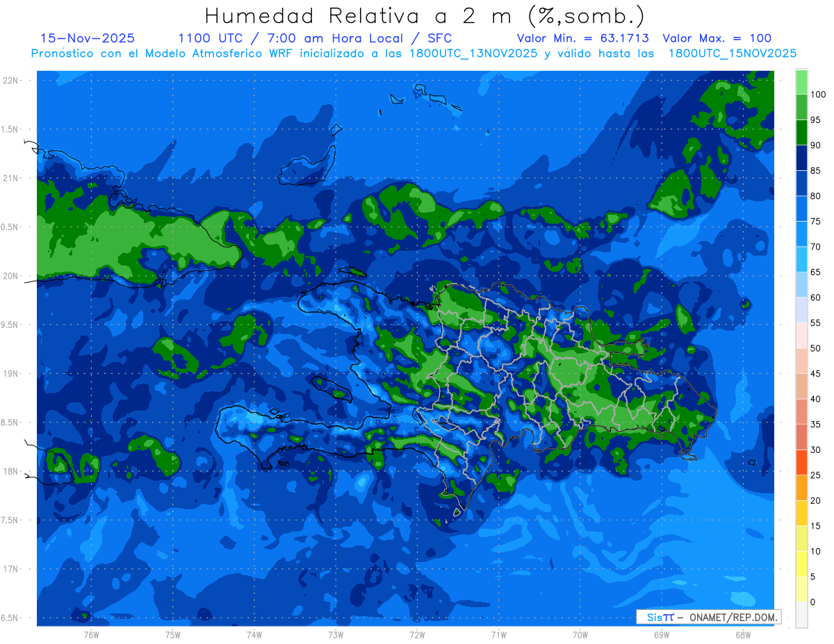Click the '68W' longitude label
This screenshot has width=834, height=644.
[743, 634]
